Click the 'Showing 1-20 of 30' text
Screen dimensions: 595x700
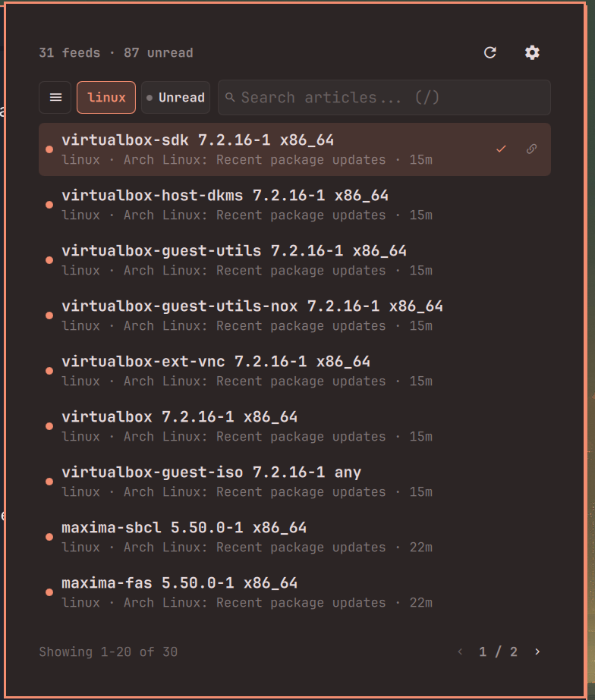[x=109, y=651]
